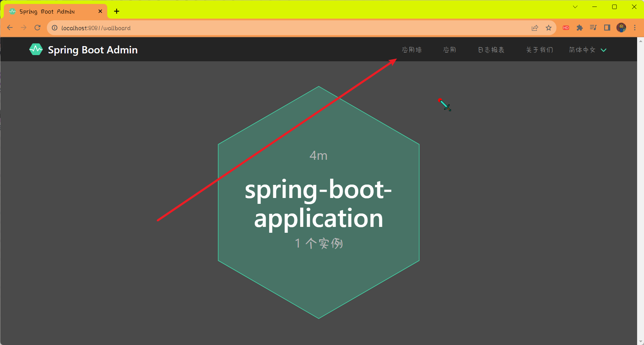Click the language dropdown chevron arrow
Image resolution: width=644 pixels, height=345 pixels.
click(604, 50)
